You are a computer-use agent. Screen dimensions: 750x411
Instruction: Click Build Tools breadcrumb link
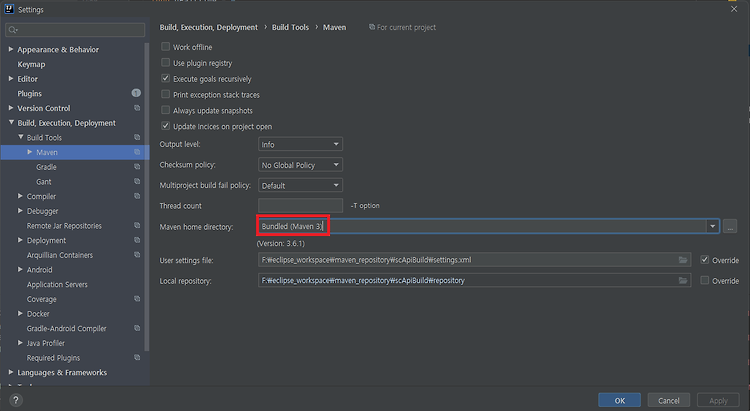click(290, 27)
